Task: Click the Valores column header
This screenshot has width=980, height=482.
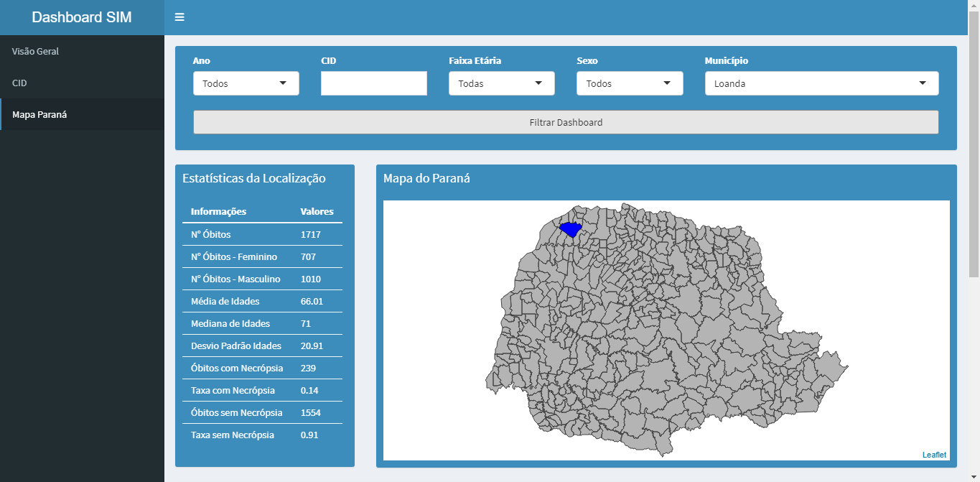Action: pyautogui.click(x=317, y=211)
